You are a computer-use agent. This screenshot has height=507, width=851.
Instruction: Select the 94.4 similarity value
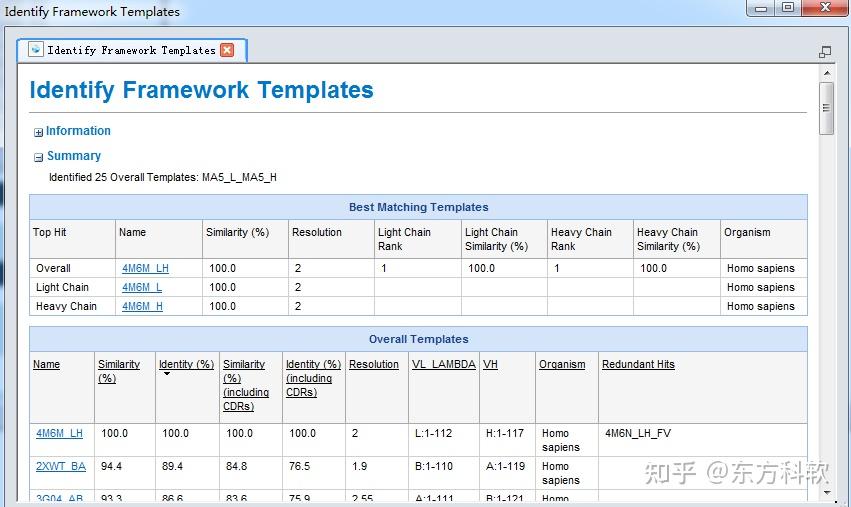click(111, 466)
